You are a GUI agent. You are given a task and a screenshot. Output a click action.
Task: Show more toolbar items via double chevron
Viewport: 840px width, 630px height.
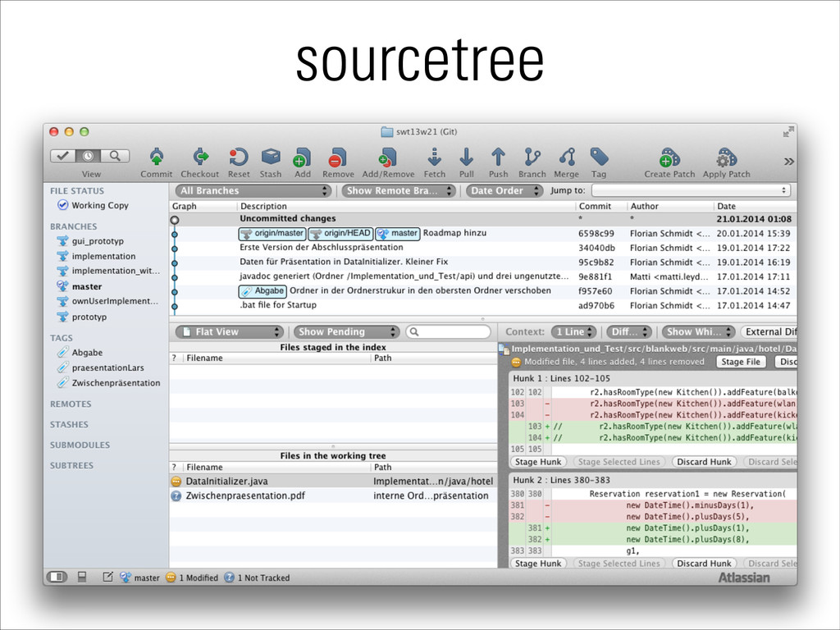coord(788,162)
